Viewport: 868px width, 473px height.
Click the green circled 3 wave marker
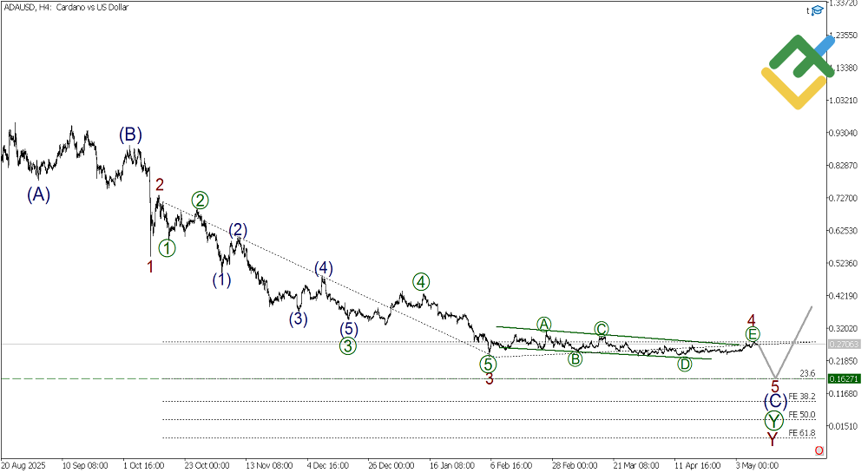coord(348,346)
